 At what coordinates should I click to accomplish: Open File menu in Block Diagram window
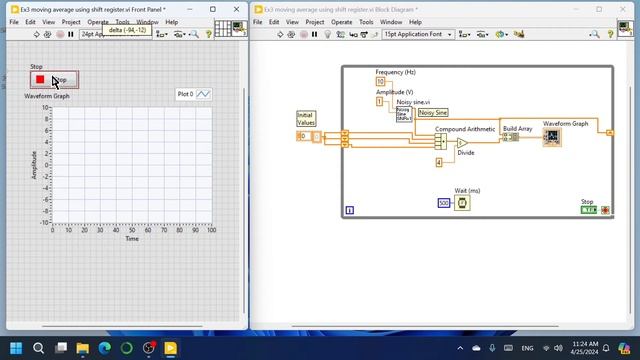point(258,22)
